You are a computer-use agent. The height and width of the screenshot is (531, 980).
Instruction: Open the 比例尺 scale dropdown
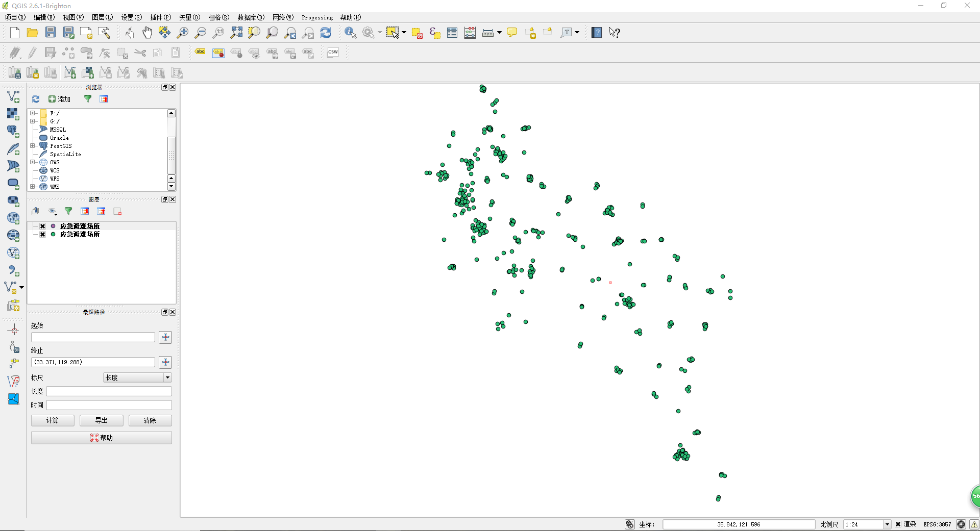(x=887, y=524)
